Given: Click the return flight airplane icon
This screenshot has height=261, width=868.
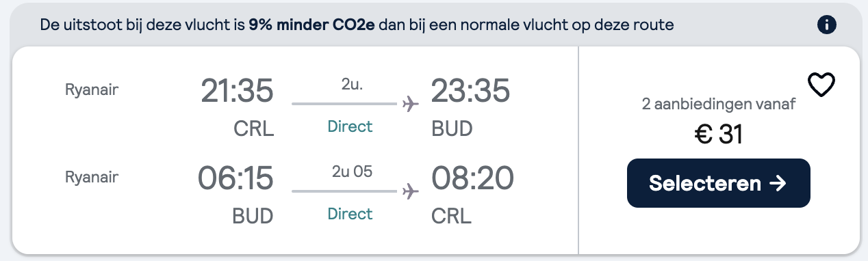Looking at the screenshot, I should (411, 191).
